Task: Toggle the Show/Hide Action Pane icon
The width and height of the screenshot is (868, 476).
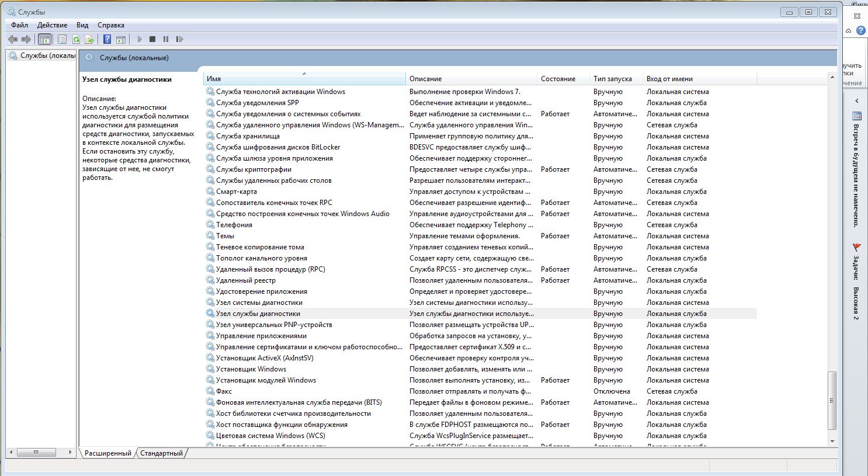Action: [121, 39]
